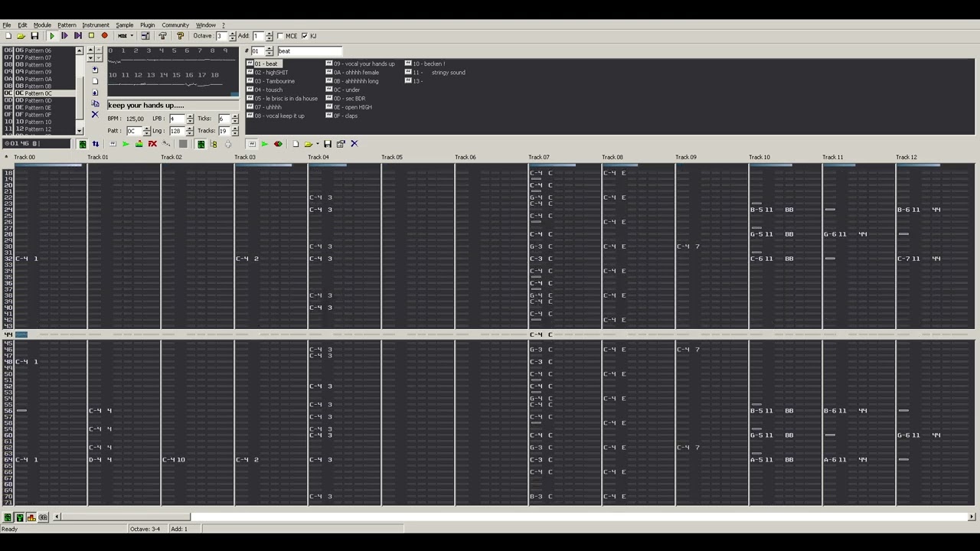Click the green pattern editor view icon

click(83, 144)
